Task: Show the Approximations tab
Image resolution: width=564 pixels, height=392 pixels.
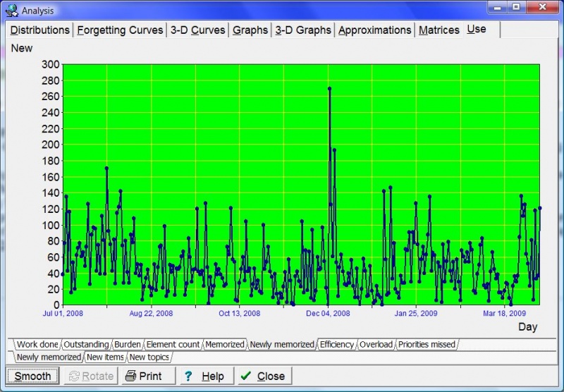Action: (374, 30)
